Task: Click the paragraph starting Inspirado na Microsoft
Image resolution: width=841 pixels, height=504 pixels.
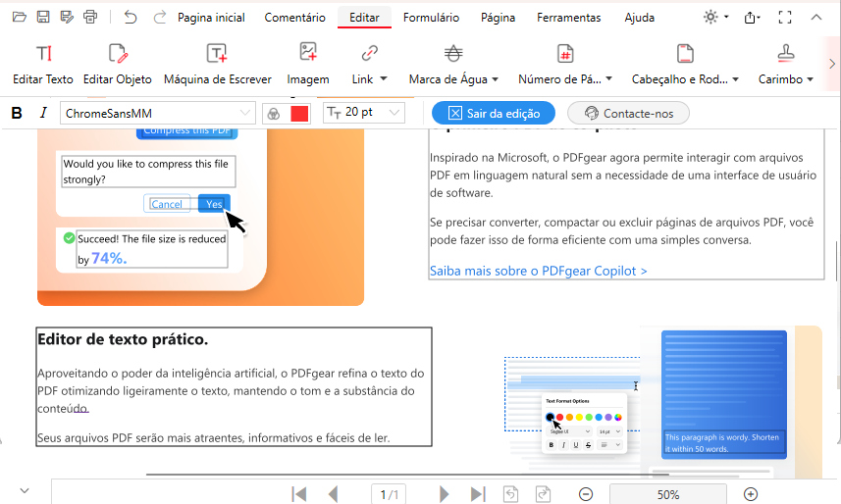Action: [623, 176]
